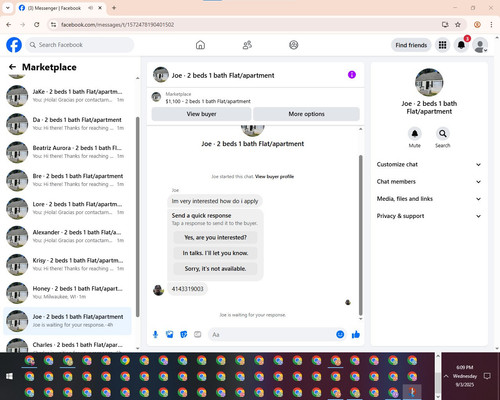The image size is (500, 400).
Task: Open the Friends icon in top navigation
Action: coord(247,45)
